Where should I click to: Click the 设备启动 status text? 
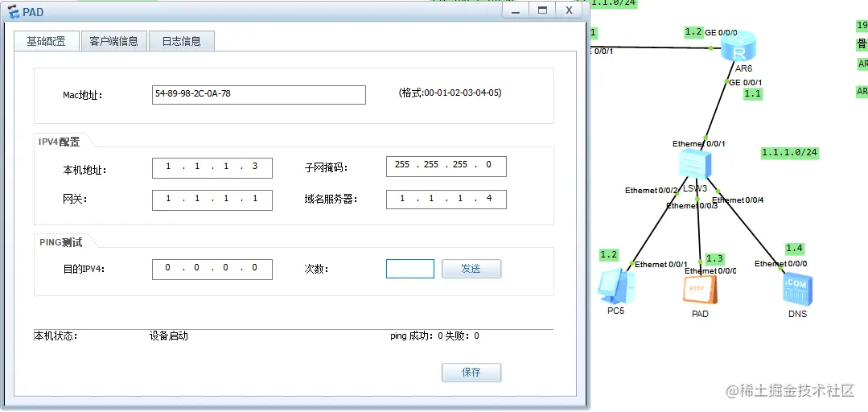(169, 336)
